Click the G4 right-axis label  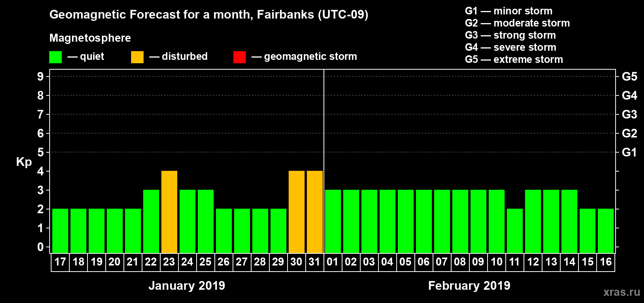[x=630, y=95]
